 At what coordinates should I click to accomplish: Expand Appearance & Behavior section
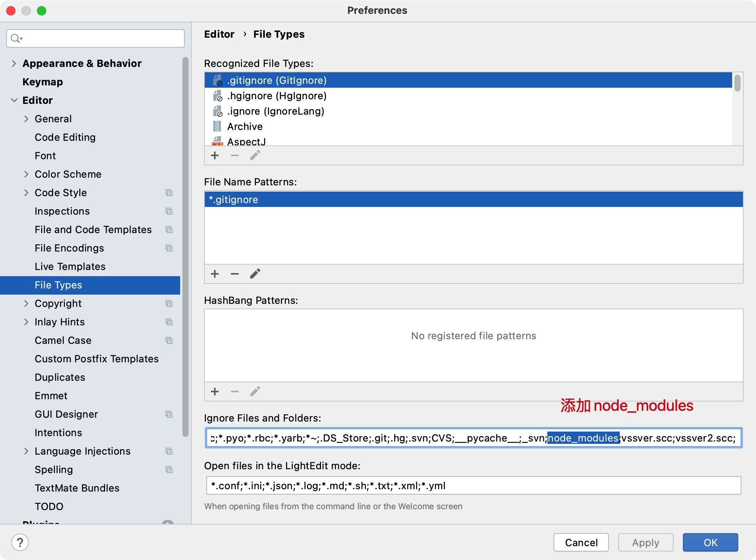pos(14,63)
